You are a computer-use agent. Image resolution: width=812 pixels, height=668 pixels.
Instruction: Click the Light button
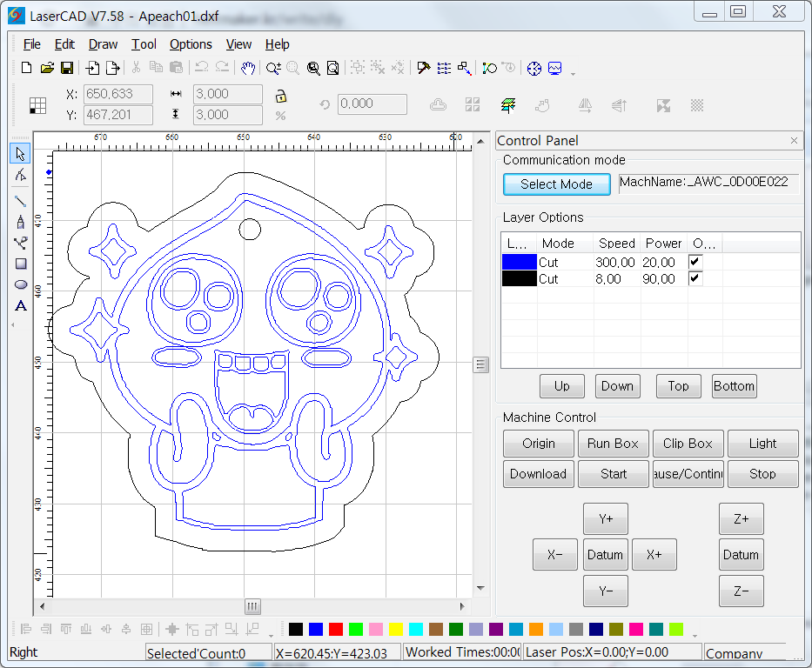pyautogui.click(x=762, y=444)
